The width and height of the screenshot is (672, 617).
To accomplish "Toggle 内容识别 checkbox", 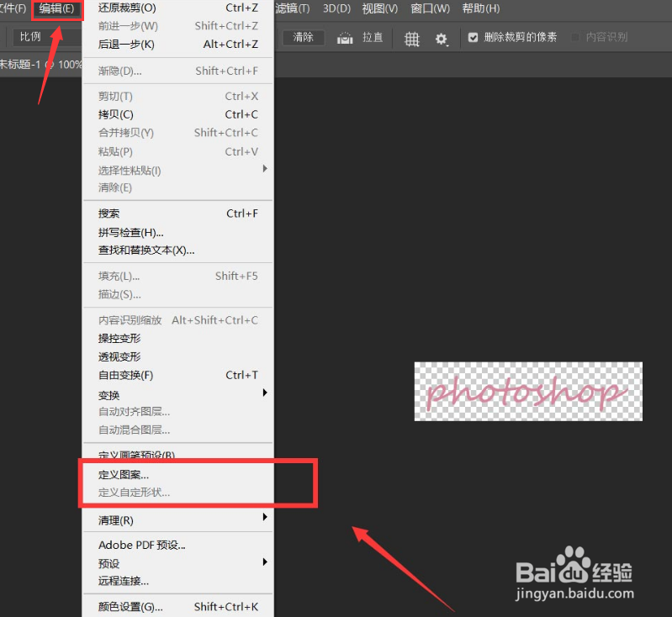I will [x=575, y=37].
